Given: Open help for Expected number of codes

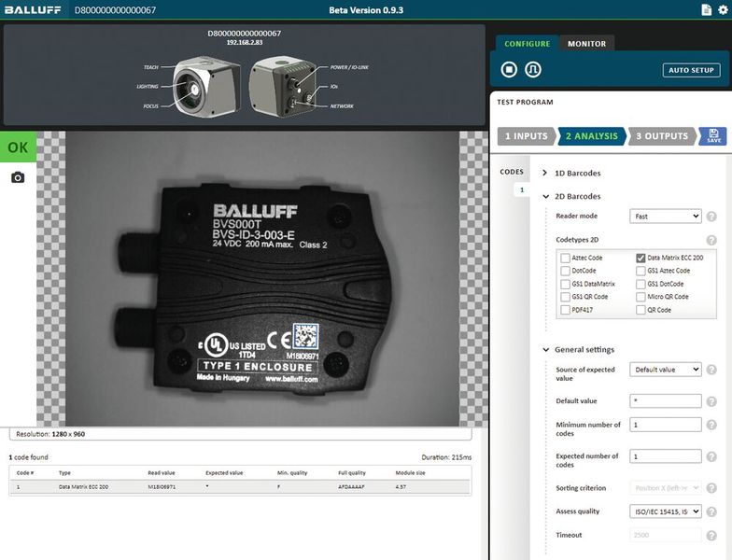Looking at the screenshot, I should (711, 456).
